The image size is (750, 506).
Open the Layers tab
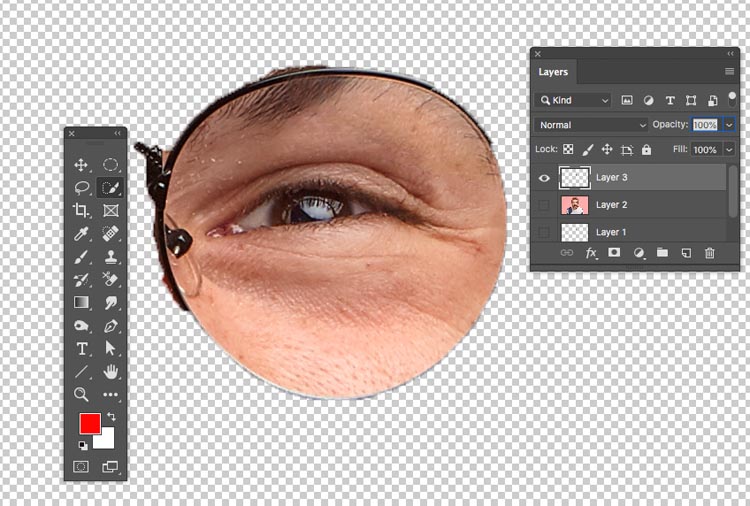553,72
